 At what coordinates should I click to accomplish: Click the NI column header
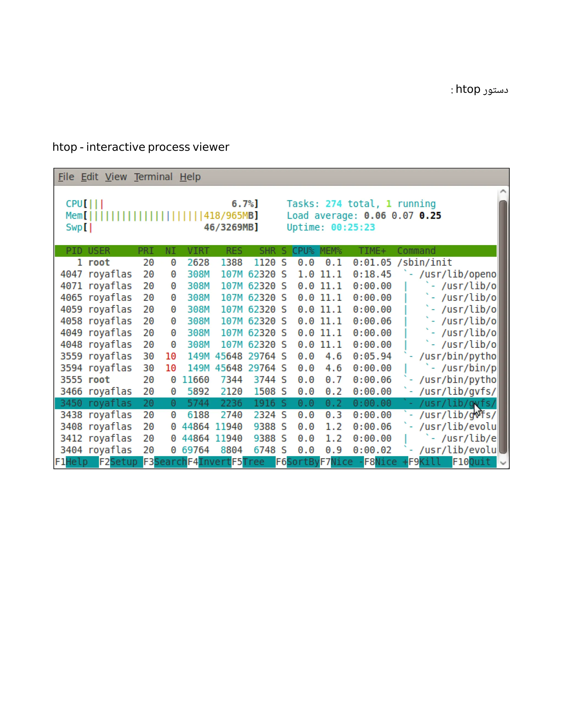point(170,251)
